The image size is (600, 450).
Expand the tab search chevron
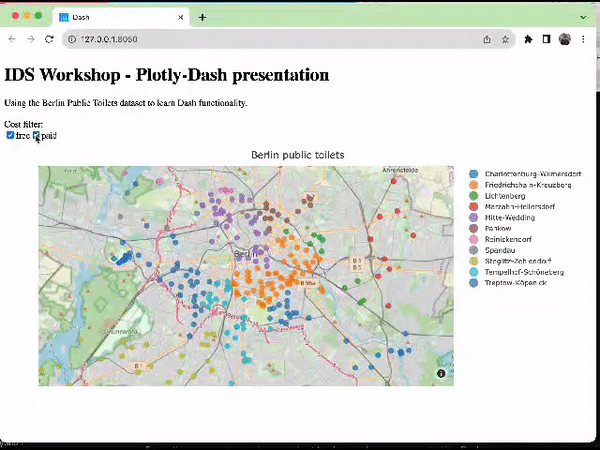[583, 17]
